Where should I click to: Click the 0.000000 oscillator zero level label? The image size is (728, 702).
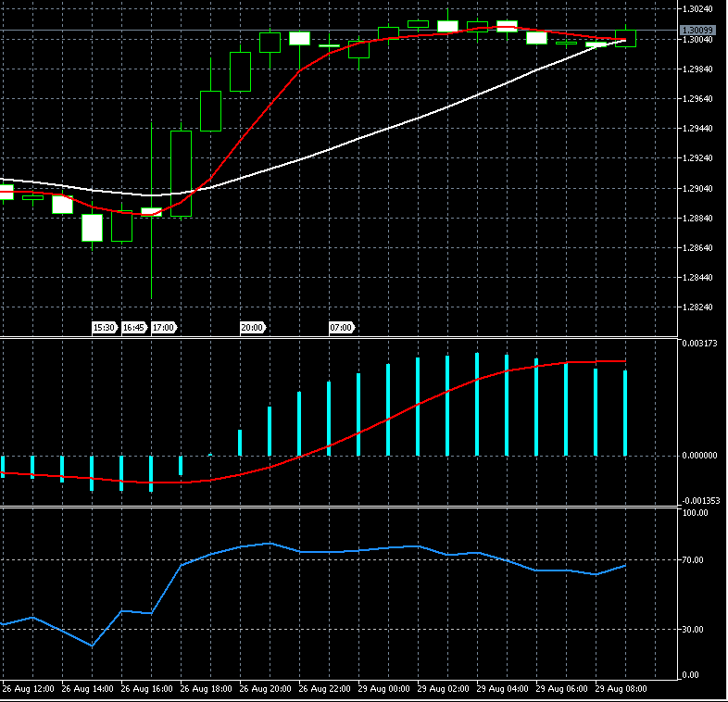(699, 456)
